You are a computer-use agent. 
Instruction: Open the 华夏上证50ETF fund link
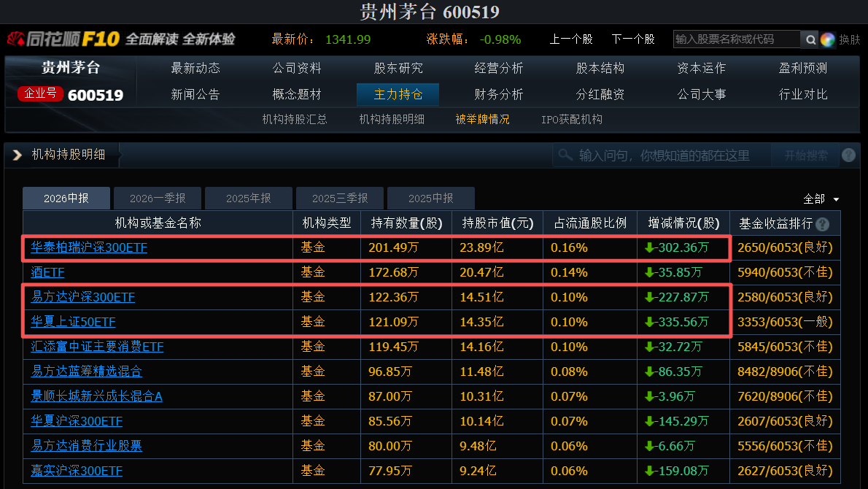click(x=73, y=322)
